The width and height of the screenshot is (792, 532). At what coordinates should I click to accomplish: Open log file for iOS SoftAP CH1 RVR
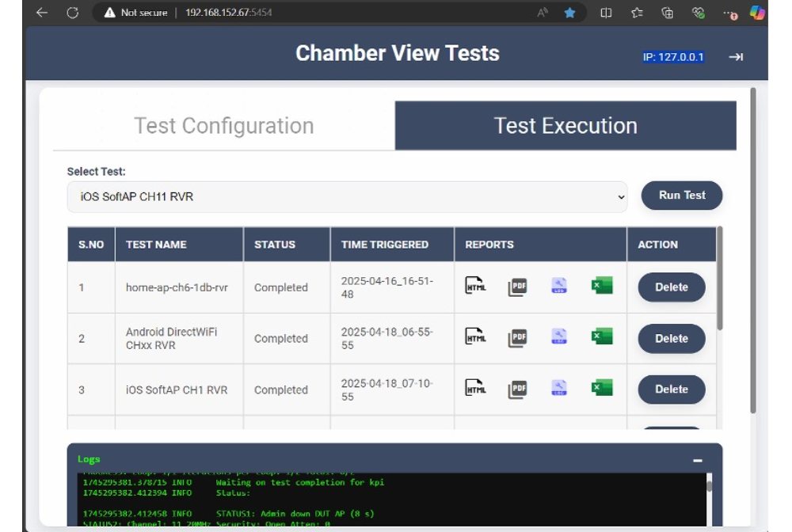click(559, 388)
